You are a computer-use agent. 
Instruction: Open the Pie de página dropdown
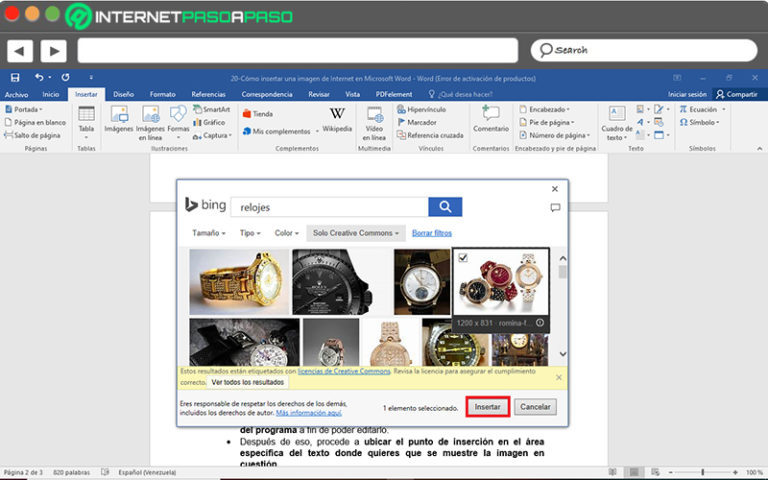(x=547, y=122)
